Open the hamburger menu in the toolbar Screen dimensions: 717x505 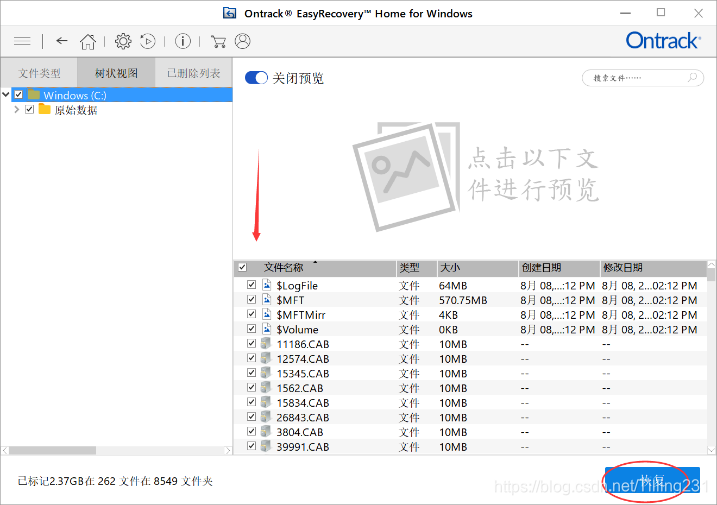pyautogui.click(x=22, y=41)
